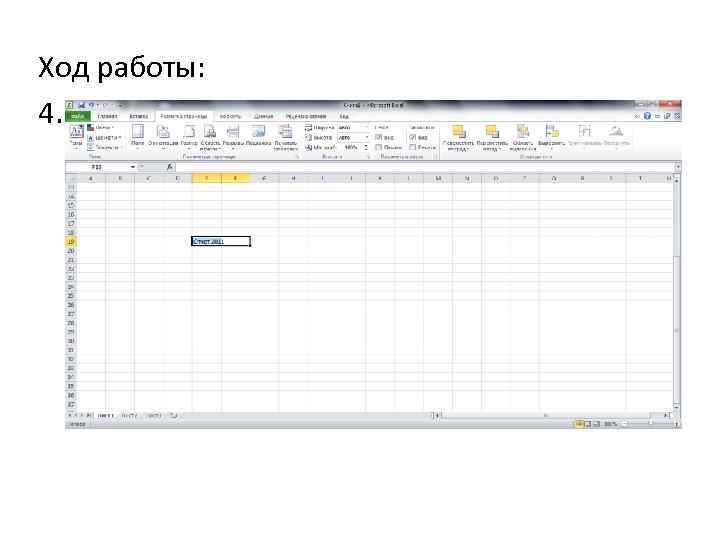Click the Save icon in quick access toolbar
This screenshot has height=540, width=720.
pyautogui.click(x=82, y=105)
